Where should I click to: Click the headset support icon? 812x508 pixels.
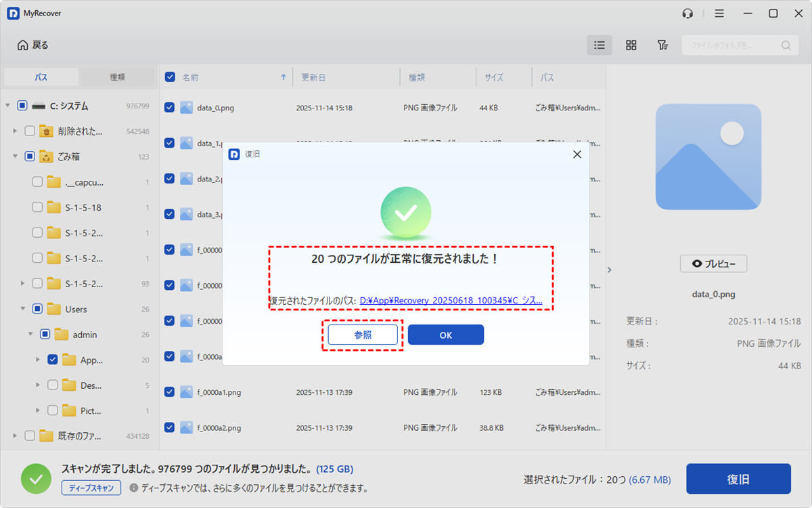point(687,14)
